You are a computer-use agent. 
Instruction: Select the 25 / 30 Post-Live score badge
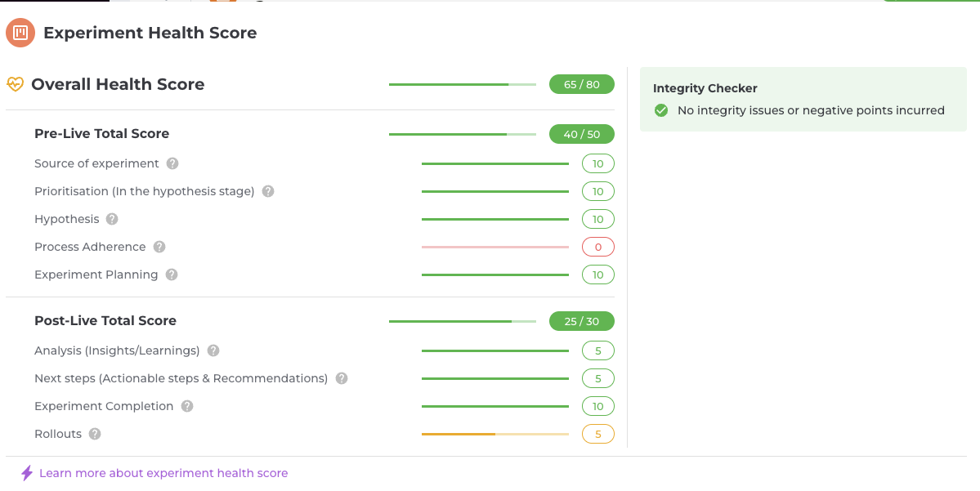pyautogui.click(x=582, y=321)
